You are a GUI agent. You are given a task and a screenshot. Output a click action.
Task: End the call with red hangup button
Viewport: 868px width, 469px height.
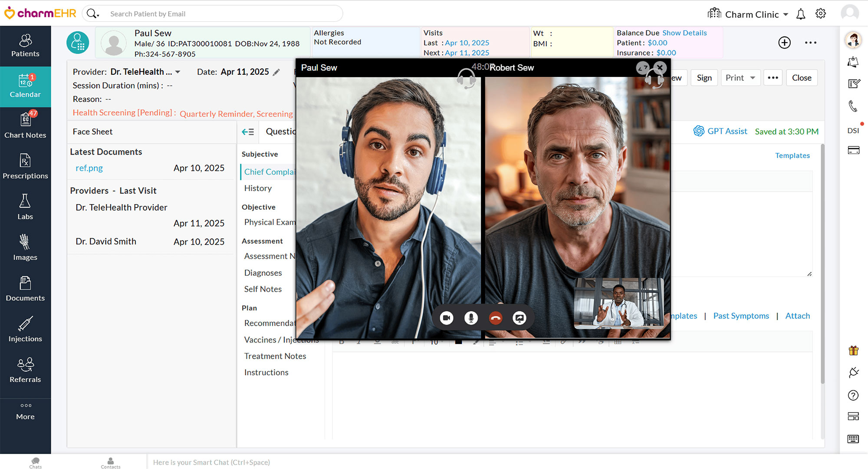[x=496, y=318]
